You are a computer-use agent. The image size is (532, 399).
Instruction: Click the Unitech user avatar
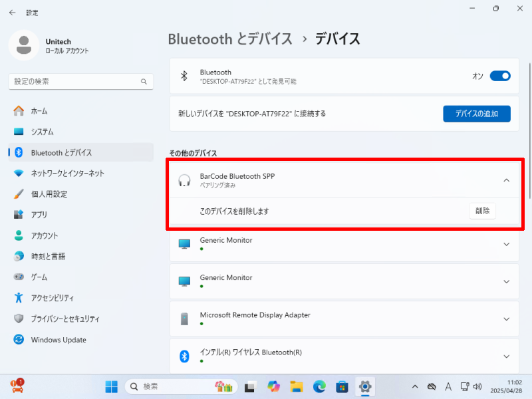(24, 45)
